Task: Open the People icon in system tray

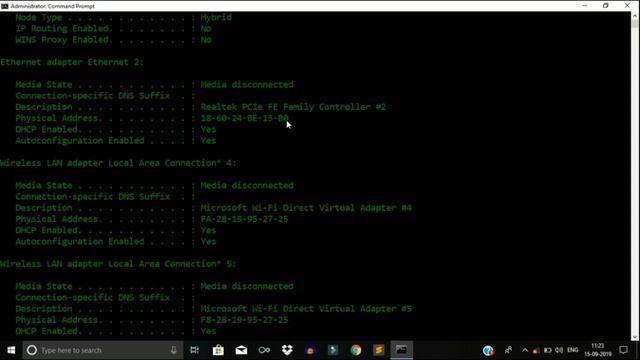Action: 508,350
